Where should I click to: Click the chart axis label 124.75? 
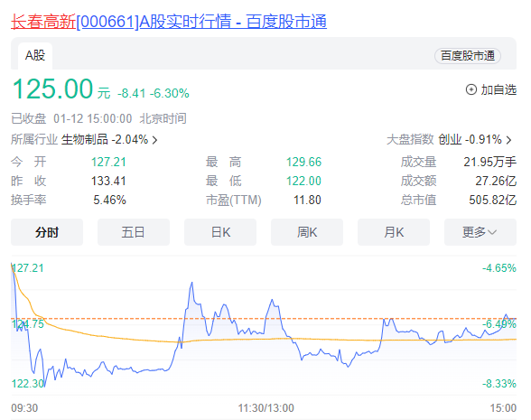tap(28, 324)
